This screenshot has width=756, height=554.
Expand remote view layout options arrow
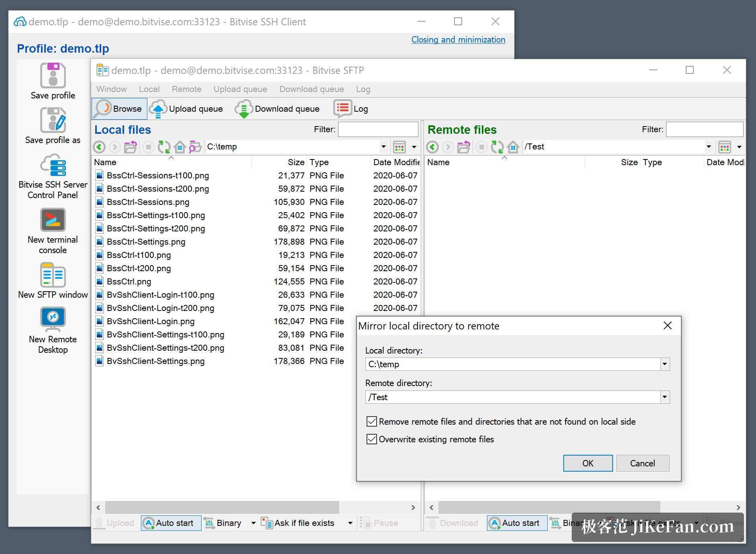739,147
